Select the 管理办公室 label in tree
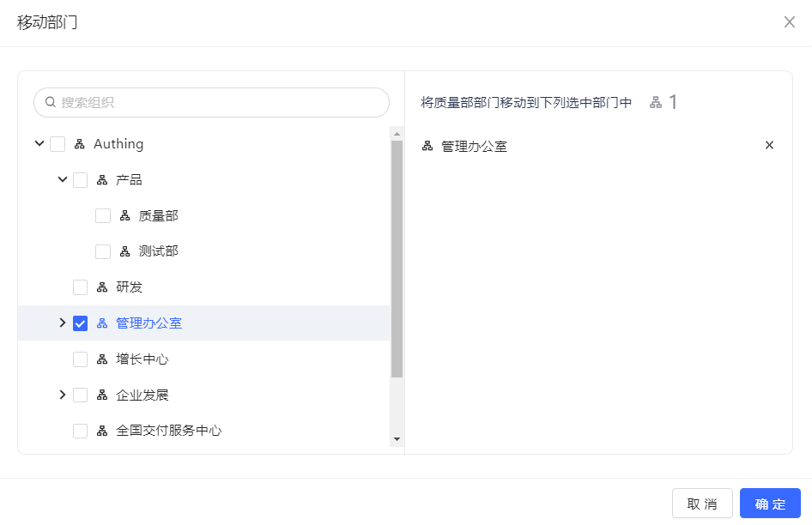Screen dimensions: 812x525 (x=148, y=323)
